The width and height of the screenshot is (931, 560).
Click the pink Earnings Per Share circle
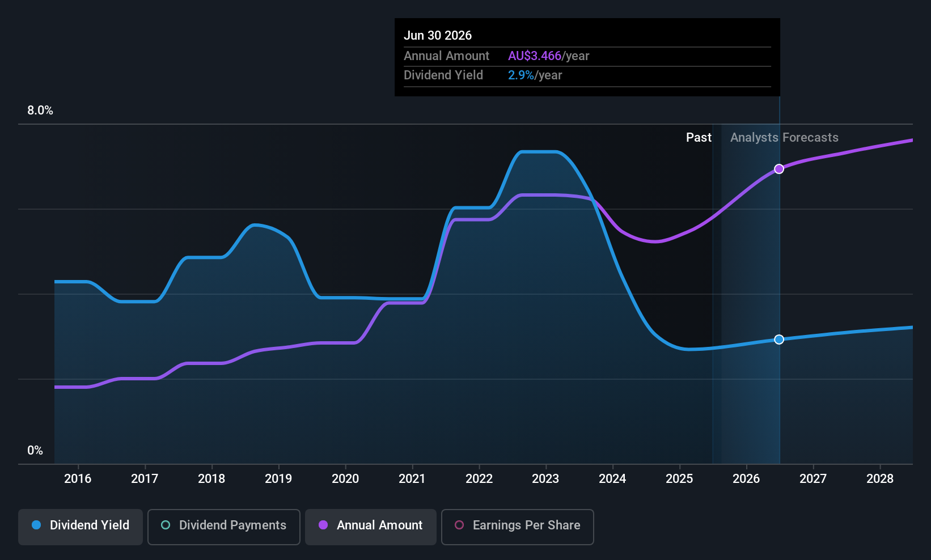[459, 525]
